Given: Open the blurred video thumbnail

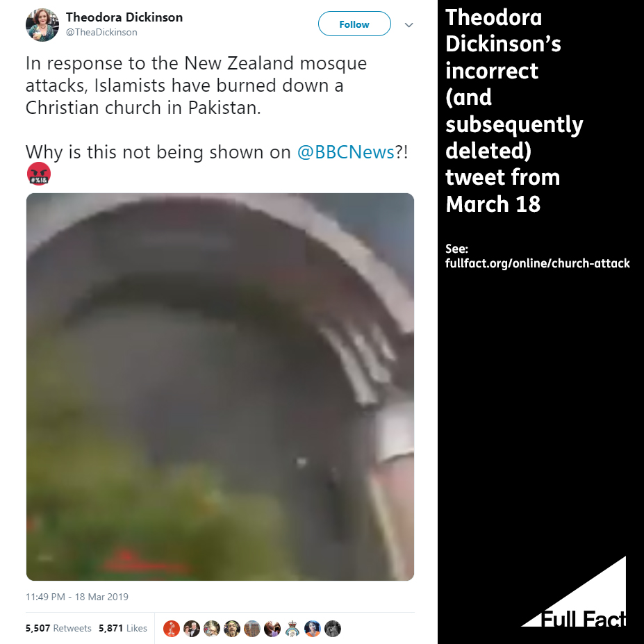Looking at the screenshot, I should pos(220,387).
